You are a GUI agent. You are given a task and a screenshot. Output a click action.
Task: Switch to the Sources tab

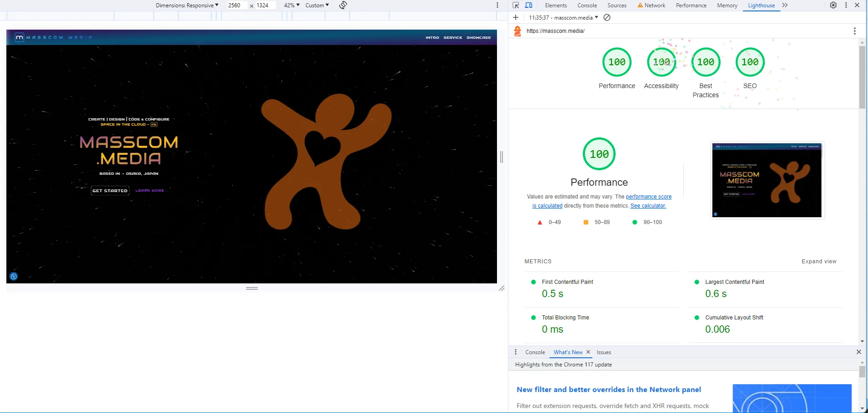pos(617,5)
